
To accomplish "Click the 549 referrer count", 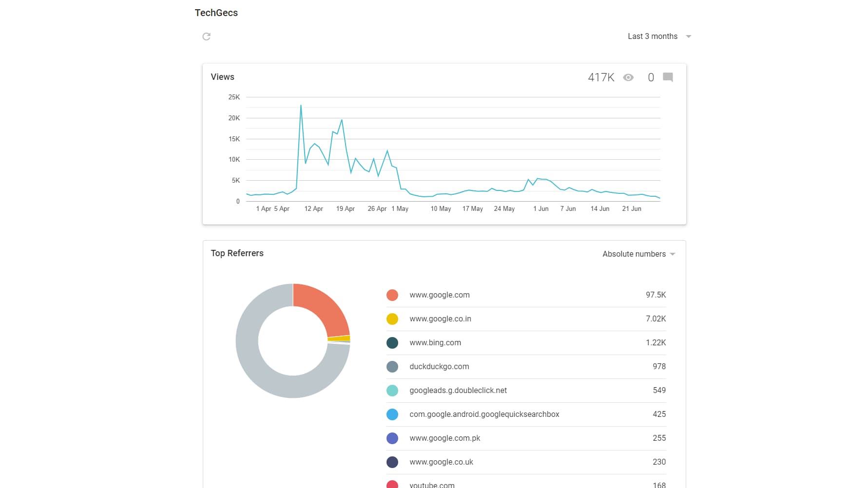I will [x=659, y=391].
